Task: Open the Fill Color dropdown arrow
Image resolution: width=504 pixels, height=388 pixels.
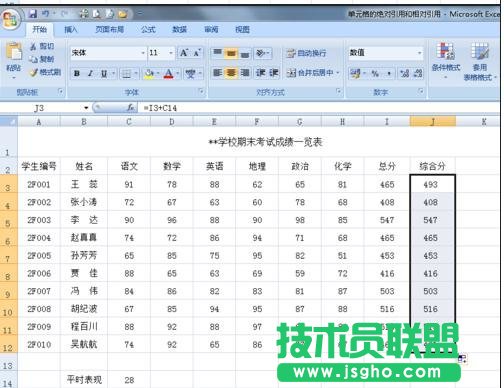Action: [158, 73]
